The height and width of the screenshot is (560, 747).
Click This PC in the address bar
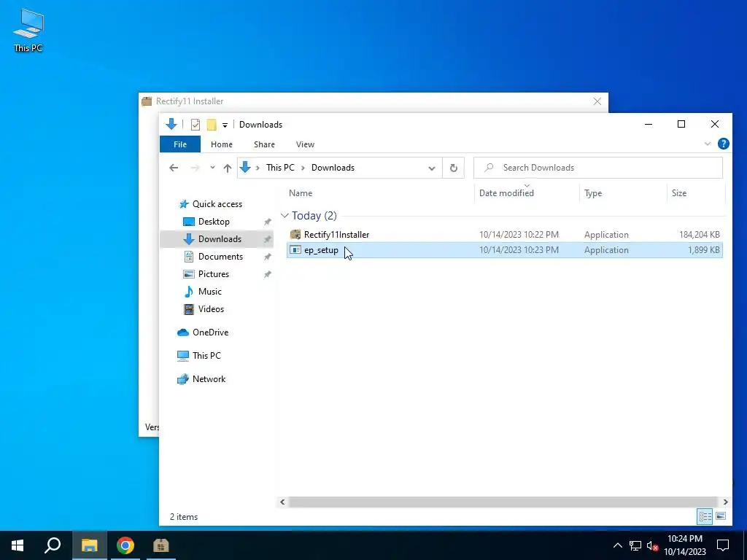pyautogui.click(x=280, y=168)
